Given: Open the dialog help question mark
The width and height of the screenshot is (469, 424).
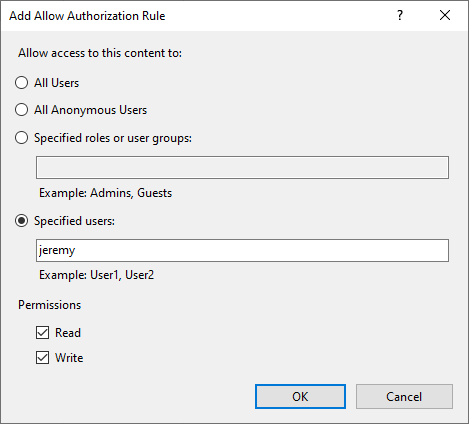Looking at the screenshot, I should [400, 15].
